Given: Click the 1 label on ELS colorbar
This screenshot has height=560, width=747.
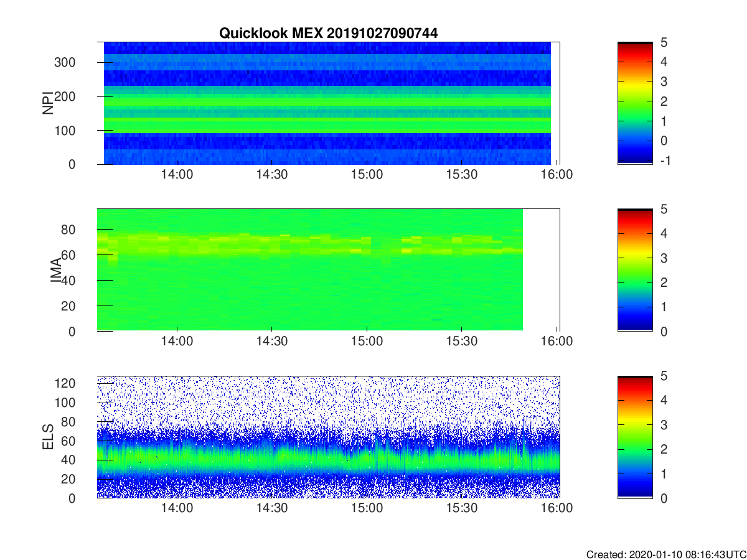Looking at the screenshot, I should tap(664, 474).
